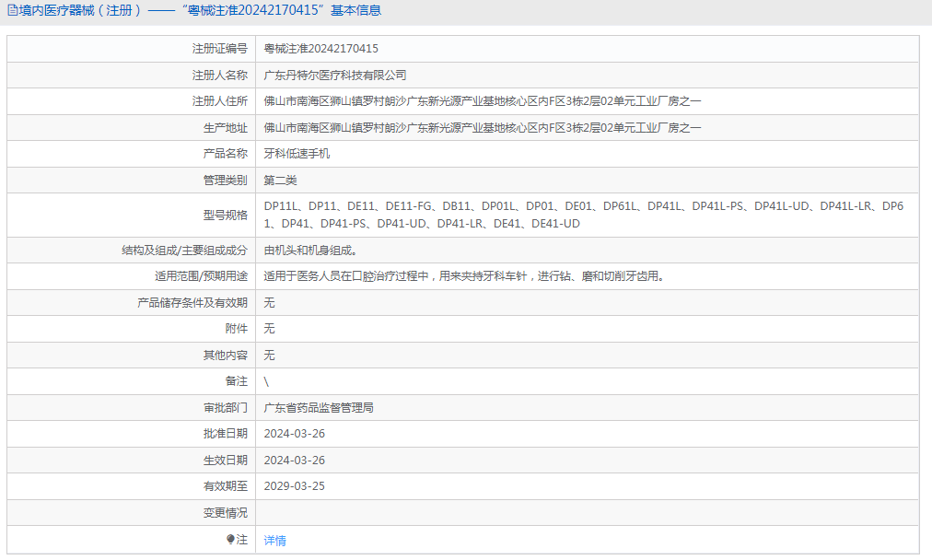Click the 附件 row label
The height and width of the screenshot is (560, 932).
237,328
